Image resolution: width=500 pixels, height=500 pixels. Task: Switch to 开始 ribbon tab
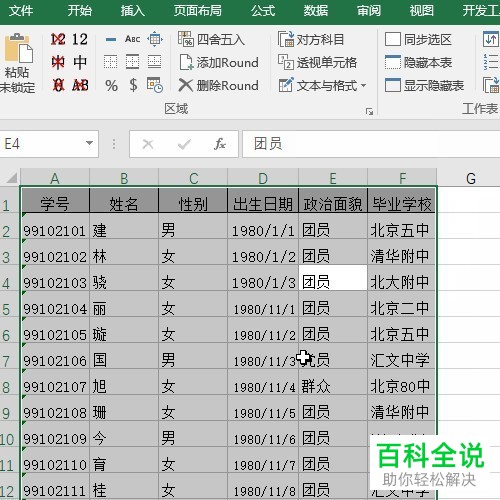[x=80, y=11]
